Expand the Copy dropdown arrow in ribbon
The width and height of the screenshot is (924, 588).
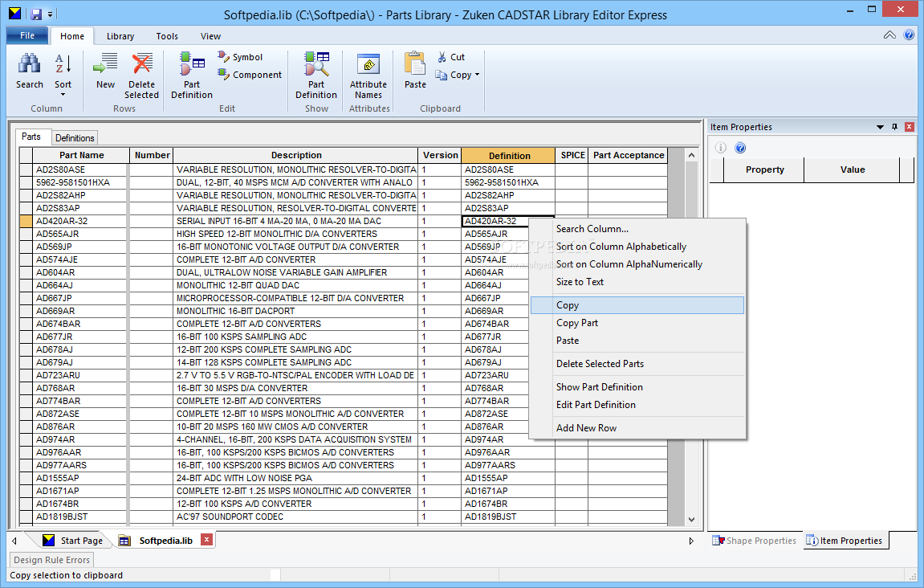coord(478,75)
